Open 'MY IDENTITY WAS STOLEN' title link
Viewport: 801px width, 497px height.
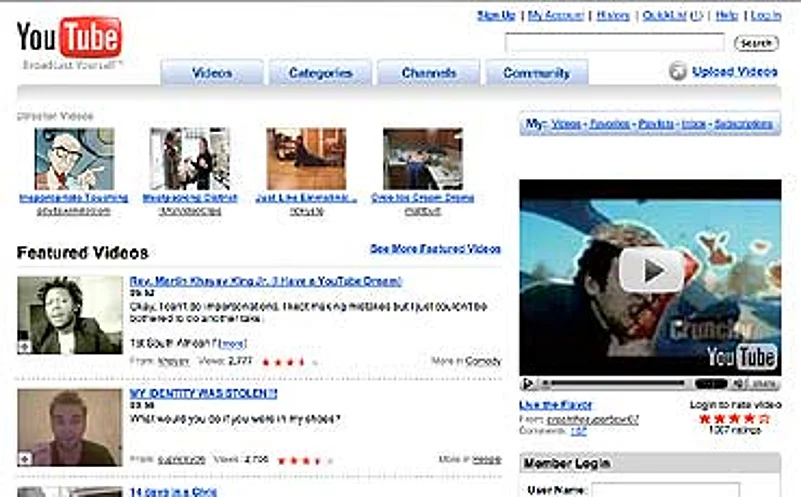[x=203, y=393]
